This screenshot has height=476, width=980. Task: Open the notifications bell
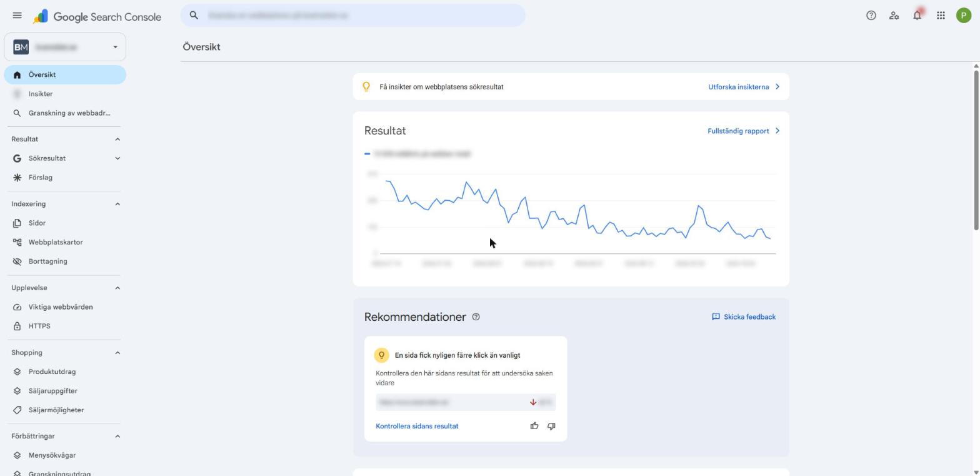tap(917, 16)
